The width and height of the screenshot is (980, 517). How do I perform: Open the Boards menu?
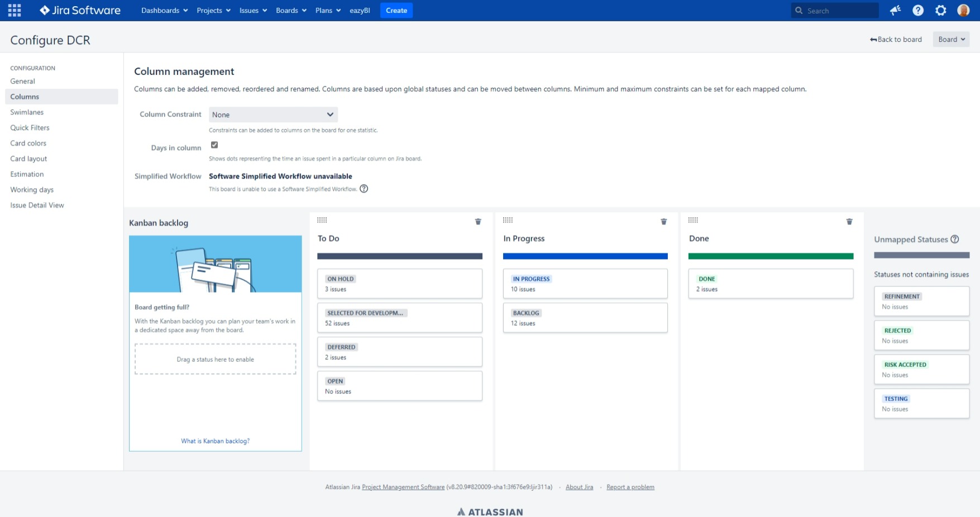pyautogui.click(x=290, y=10)
